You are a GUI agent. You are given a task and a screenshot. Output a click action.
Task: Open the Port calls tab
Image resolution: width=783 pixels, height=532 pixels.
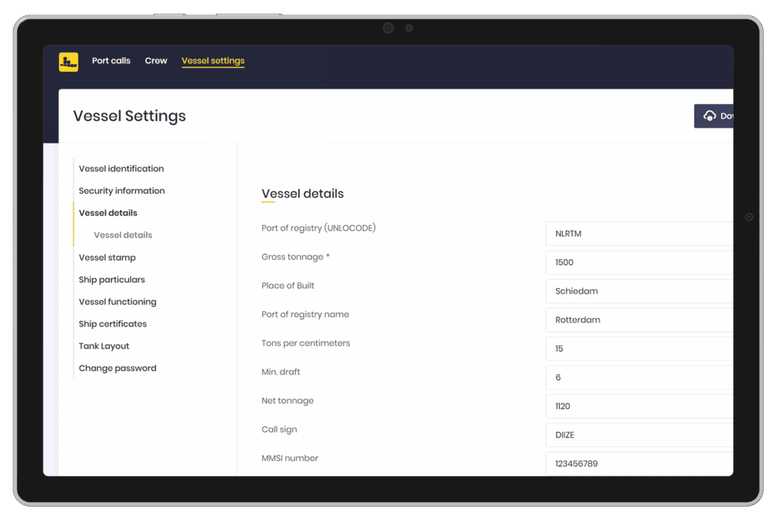point(111,61)
